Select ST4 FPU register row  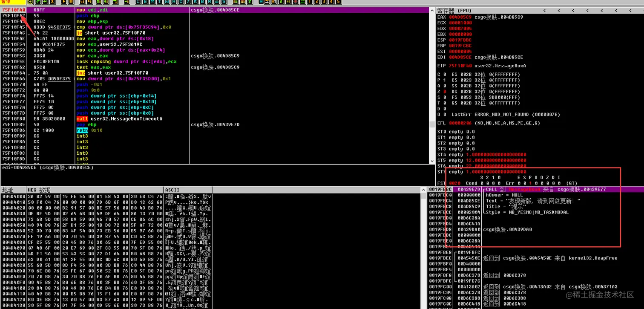click(481, 154)
